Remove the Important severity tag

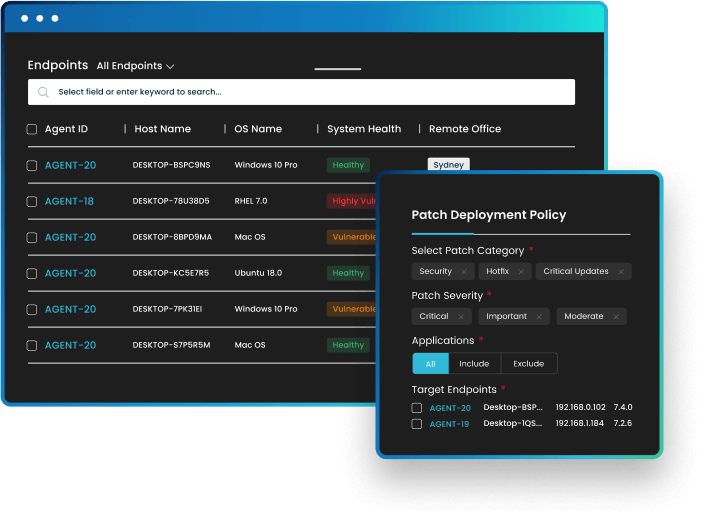[x=539, y=317]
